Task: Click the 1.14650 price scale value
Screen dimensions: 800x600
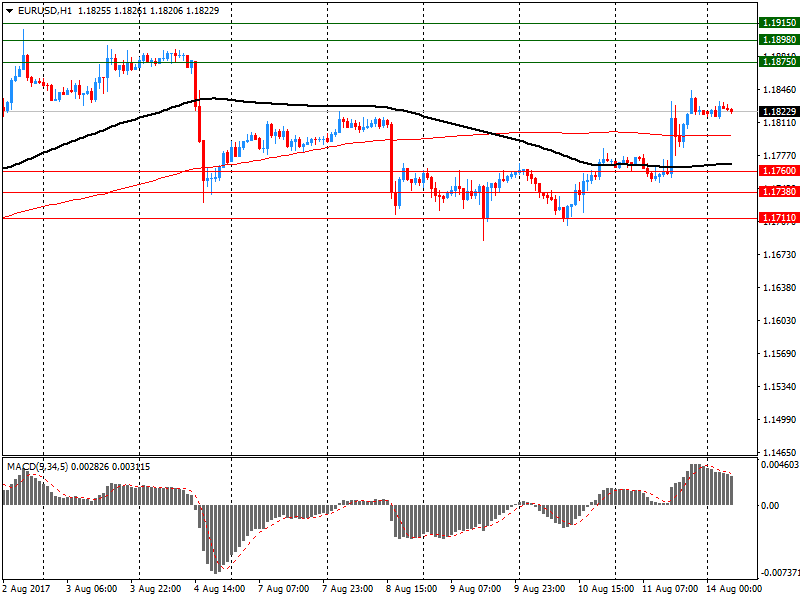Action: (x=779, y=453)
